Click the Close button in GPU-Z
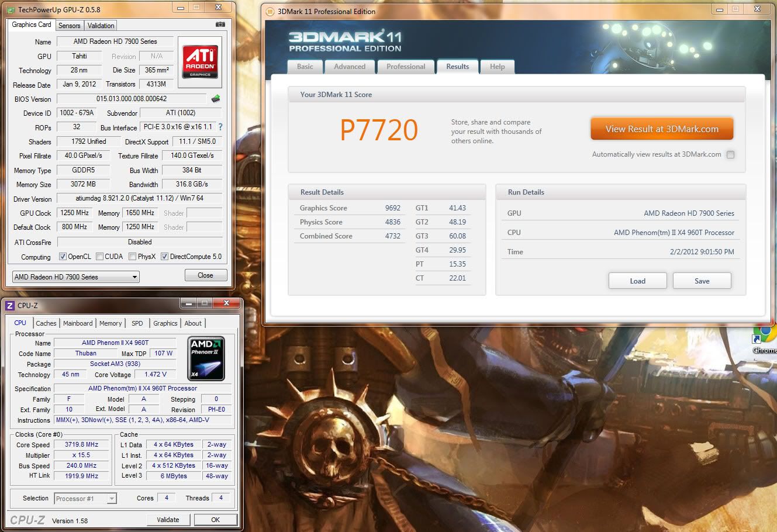The height and width of the screenshot is (532, 777). pyautogui.click(x=205, y=275)
